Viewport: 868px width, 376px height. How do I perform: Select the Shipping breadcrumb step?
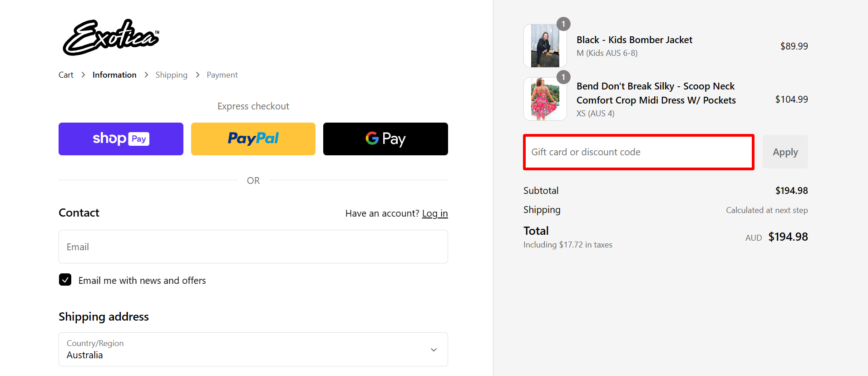click(x=171, y=74)
